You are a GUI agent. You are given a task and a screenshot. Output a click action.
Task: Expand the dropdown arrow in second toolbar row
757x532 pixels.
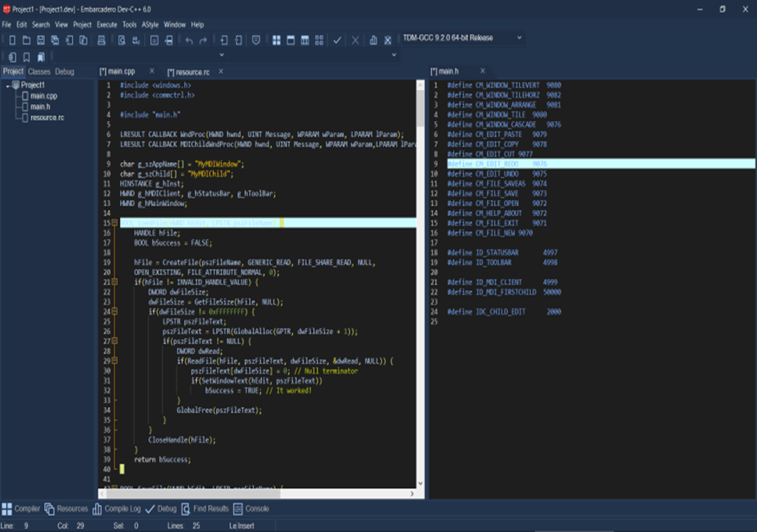coord(393,55)
